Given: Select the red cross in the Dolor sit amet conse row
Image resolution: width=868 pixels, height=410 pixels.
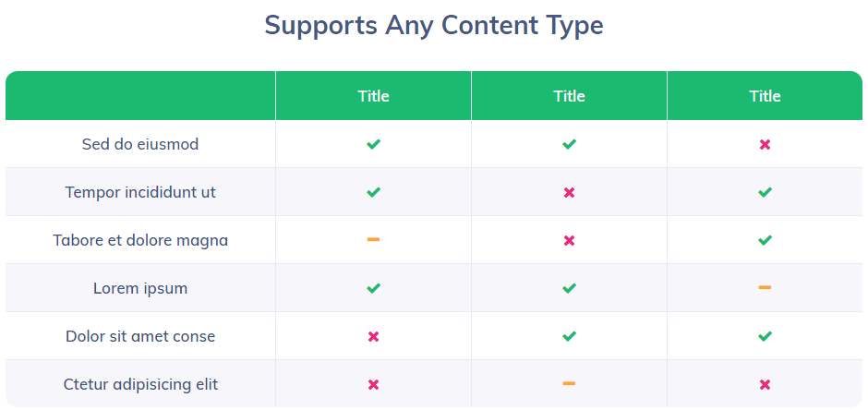Looking at the screenshot, I should coord(373,336).
